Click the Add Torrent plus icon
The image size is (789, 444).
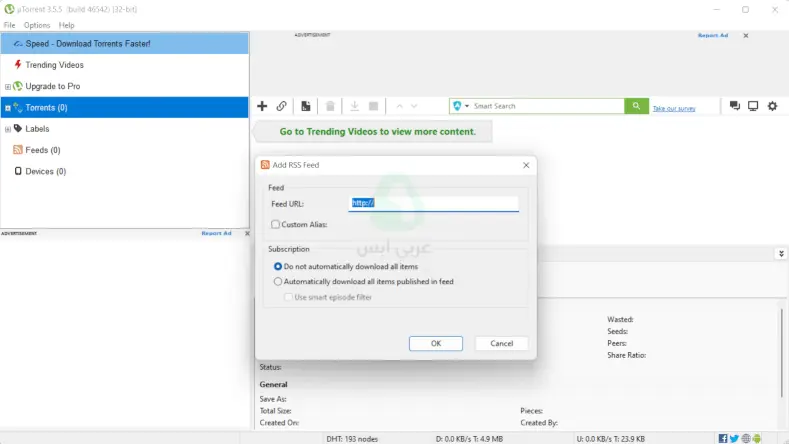[262, 106]
